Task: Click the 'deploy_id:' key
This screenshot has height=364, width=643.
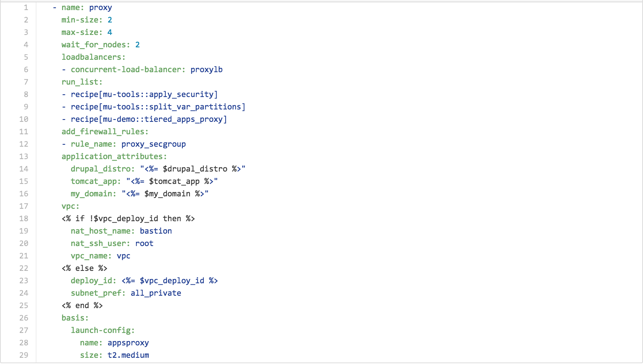Action: pos(93,281)
